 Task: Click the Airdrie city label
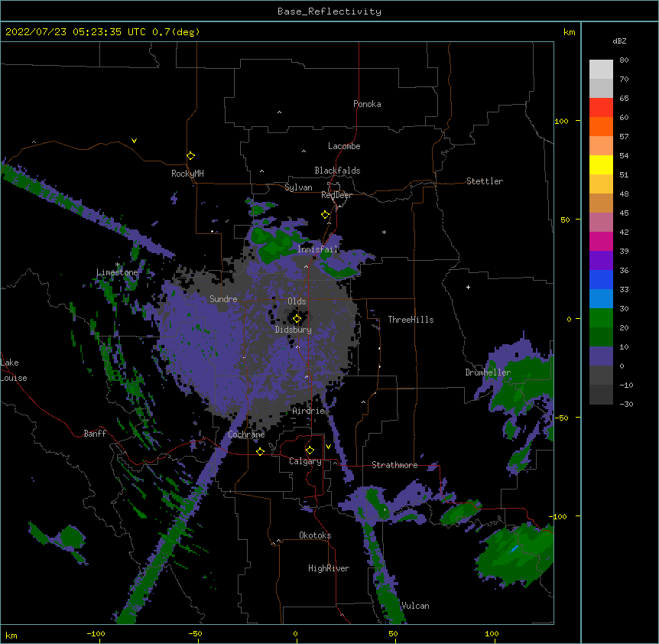pos(309,411)
